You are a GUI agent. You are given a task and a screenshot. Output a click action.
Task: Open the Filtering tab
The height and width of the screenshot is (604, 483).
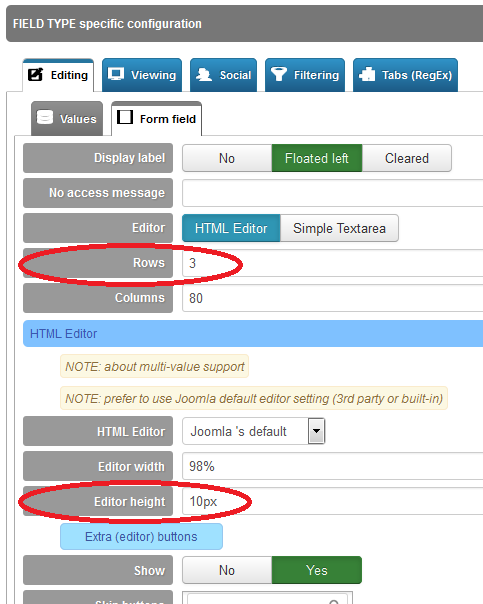(305, 75)
